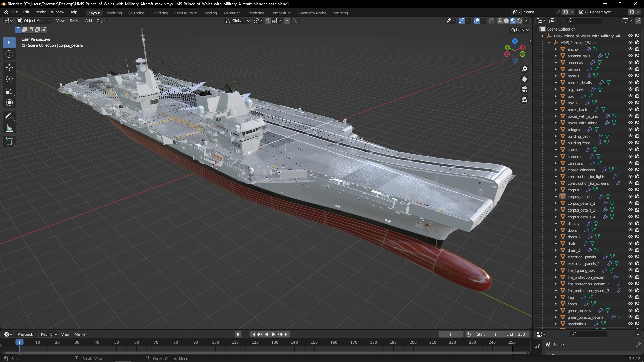
Task: Switch to solid viewport shading
Action: click(506, 21)
